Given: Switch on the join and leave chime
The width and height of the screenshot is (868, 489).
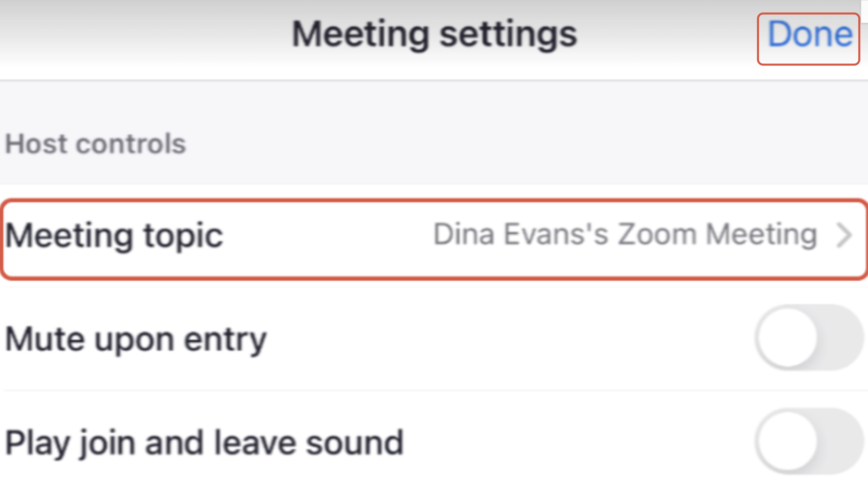Looking at the screenshot, I should coord(809,441).
